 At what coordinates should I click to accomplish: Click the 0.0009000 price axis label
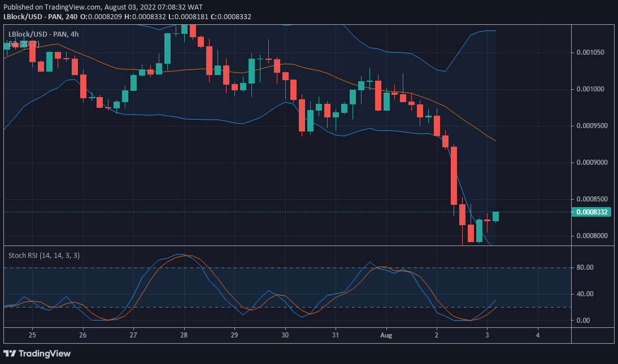pyautogui.click(x=592, y=163)
